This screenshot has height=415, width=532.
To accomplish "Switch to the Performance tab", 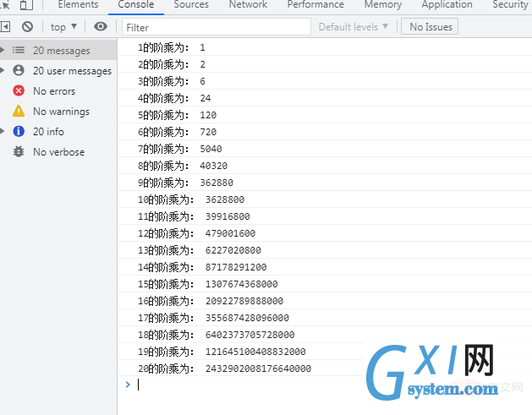I will coord(315,5).
